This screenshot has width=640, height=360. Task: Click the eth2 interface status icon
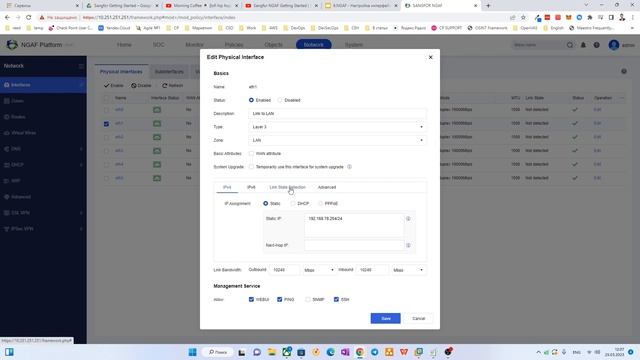157,137
